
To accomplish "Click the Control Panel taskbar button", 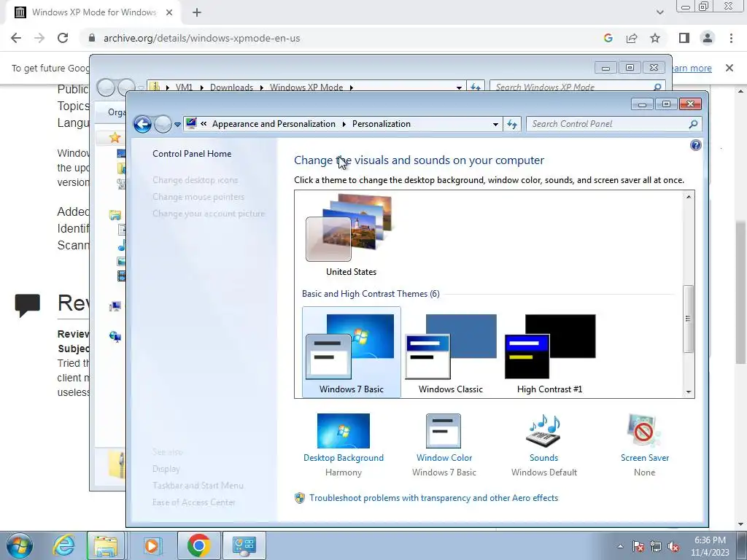I will [x=244, y=545].
